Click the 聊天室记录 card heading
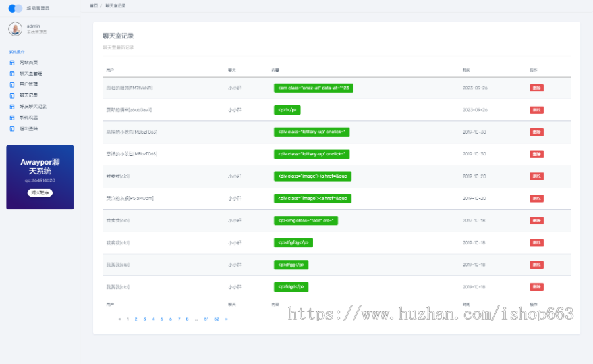Image resolution: width=593 pixels, height=364 pixels. (x=119, y=36)
